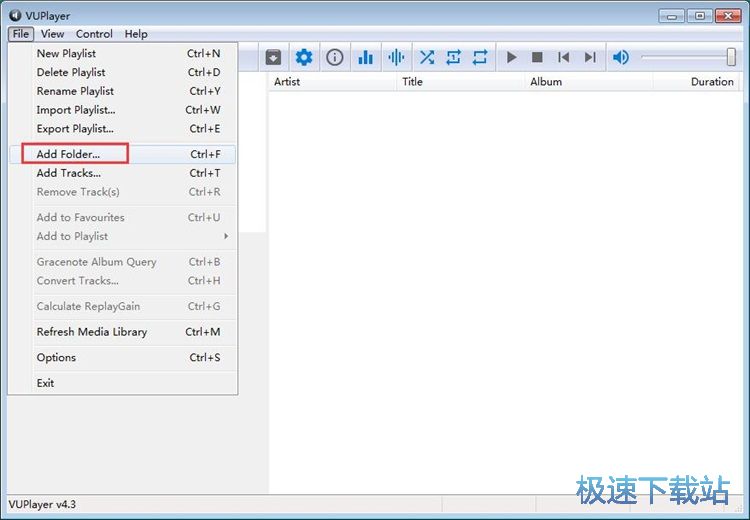Open the Help menu
Viewport: 750px width, 520px height.
point(136,34)
